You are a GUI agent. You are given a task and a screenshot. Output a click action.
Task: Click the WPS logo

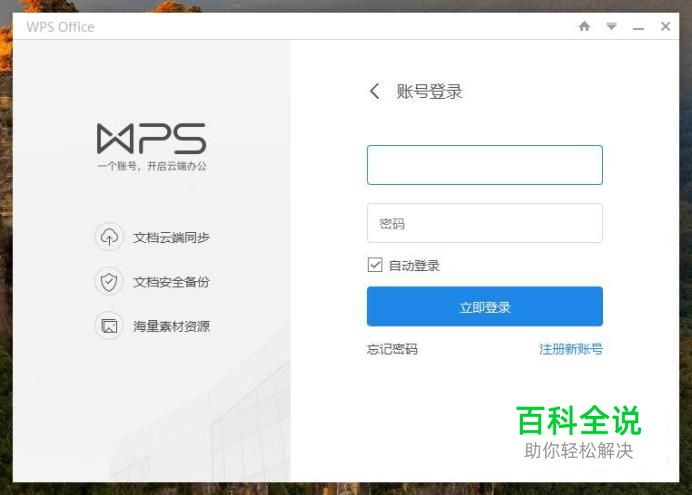(151, 138)
